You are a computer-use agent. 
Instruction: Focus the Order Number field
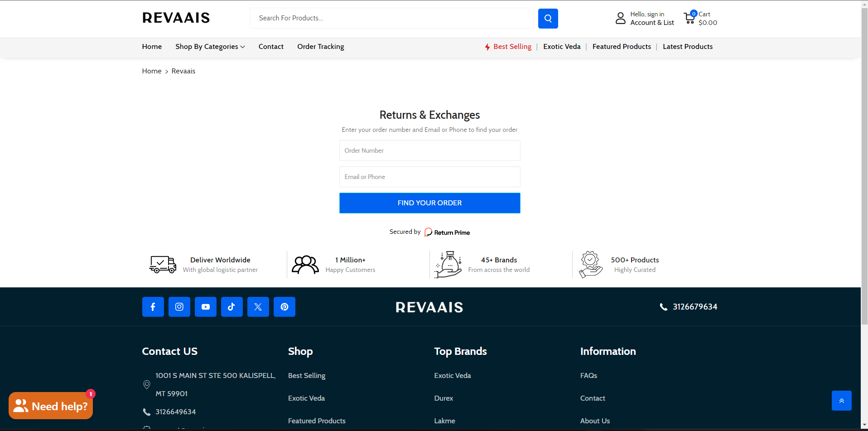[429, 150]
